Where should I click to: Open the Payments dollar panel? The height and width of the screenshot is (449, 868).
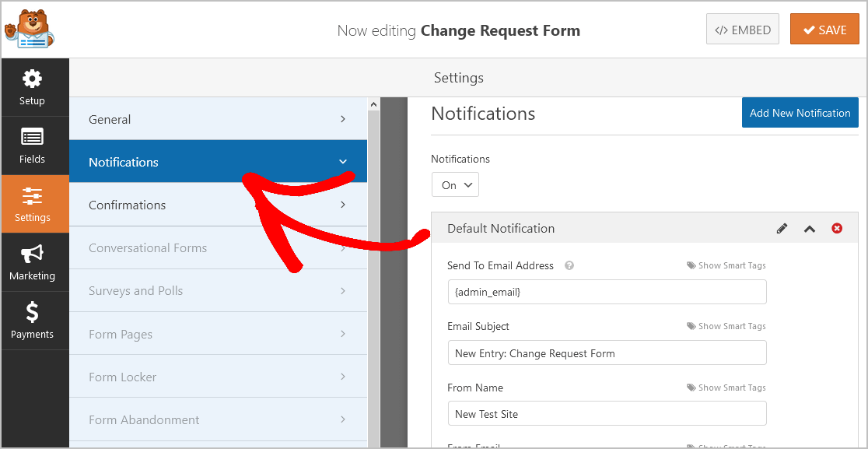(32, 321)
